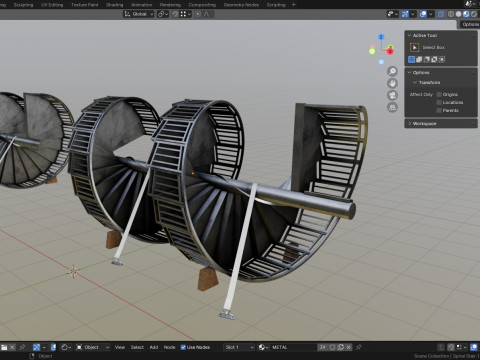Open the Global transform orientation dropdown
480x360 pixels.
[139, 14]
